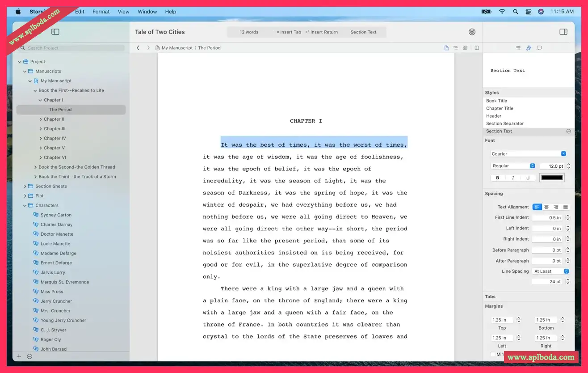Set text alignment to justified

(x=566, y=207)
